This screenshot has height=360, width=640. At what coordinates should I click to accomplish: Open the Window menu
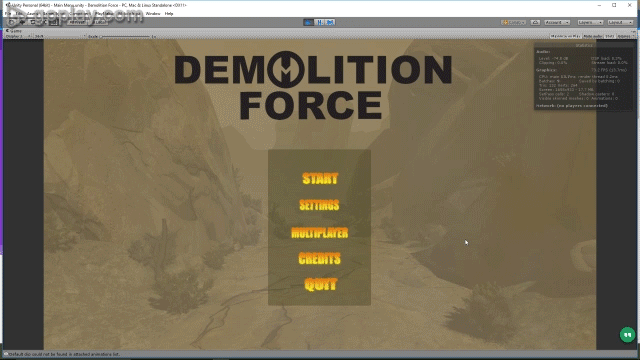pos(153,13)
